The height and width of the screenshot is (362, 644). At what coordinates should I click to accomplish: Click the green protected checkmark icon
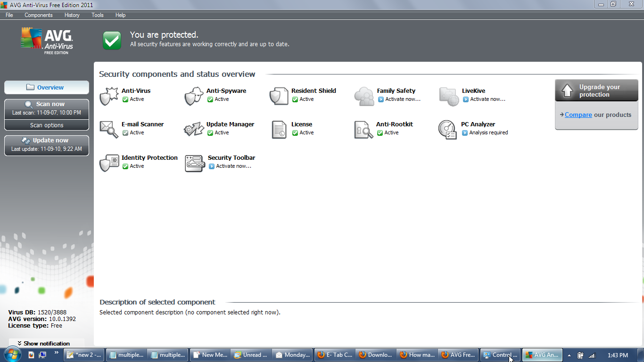[x=112, y=40]
